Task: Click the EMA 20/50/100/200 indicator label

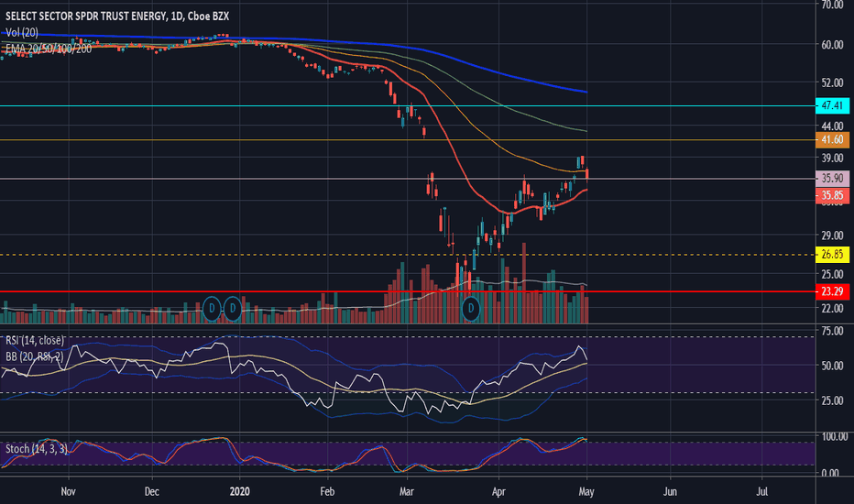Action: [49, 49]
